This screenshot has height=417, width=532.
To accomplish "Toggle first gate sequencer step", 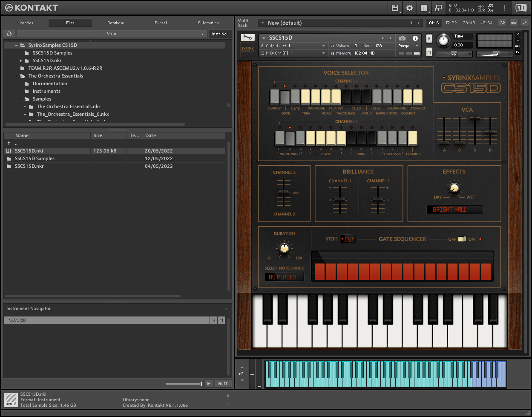I will (x=319, y=271).
